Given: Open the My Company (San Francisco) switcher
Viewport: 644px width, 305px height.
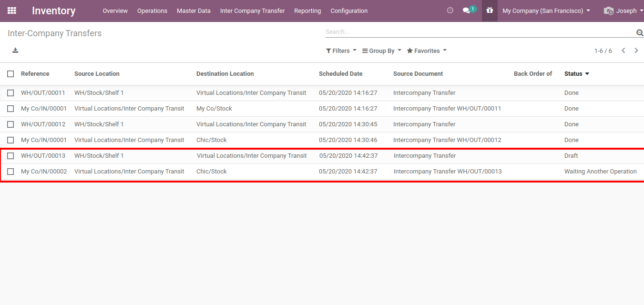Looking at the screenshot, I should 546,10.
